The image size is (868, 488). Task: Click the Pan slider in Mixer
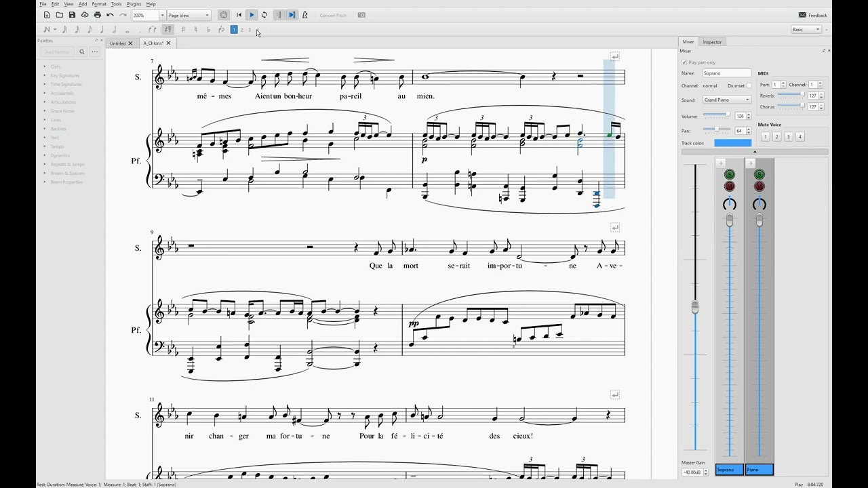pos(717,129)
